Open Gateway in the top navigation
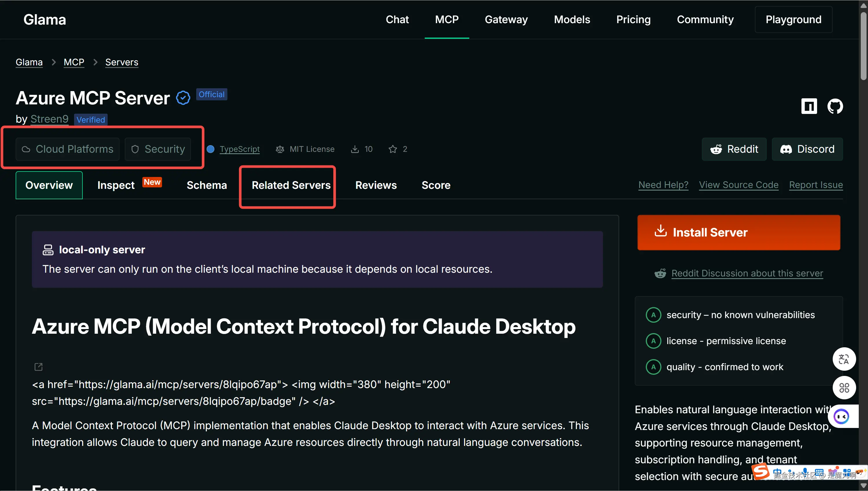This screenshot has height=491, width=868. (x=506, y=20)
